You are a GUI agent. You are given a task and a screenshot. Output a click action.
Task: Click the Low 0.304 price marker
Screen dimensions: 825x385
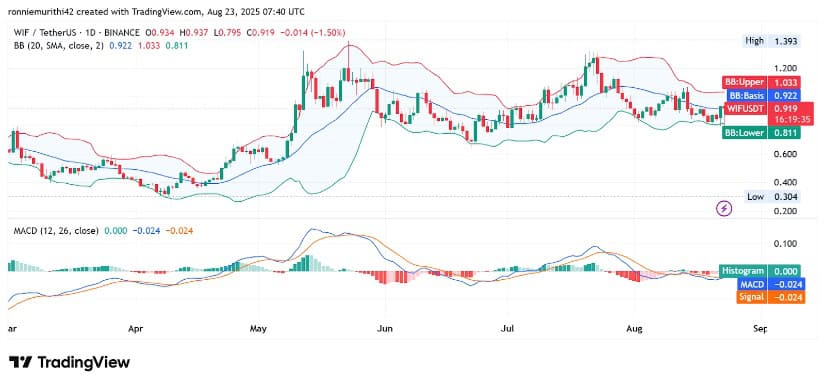(772, 197)
